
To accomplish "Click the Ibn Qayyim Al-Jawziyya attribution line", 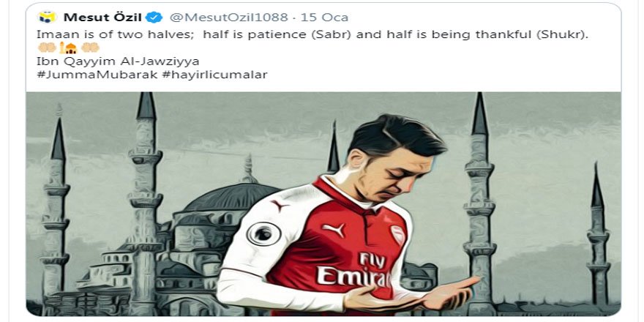I will coord(118,61).
